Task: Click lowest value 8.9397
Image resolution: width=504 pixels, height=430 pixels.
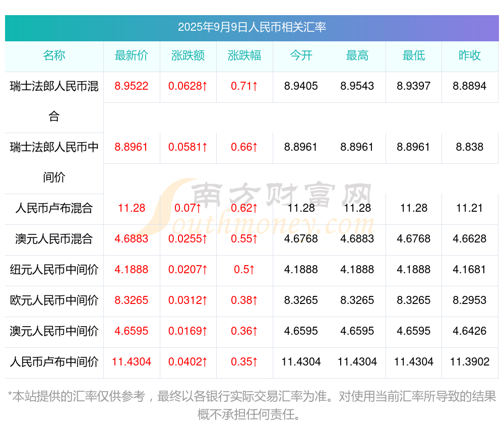Action: tap(413, 86)
